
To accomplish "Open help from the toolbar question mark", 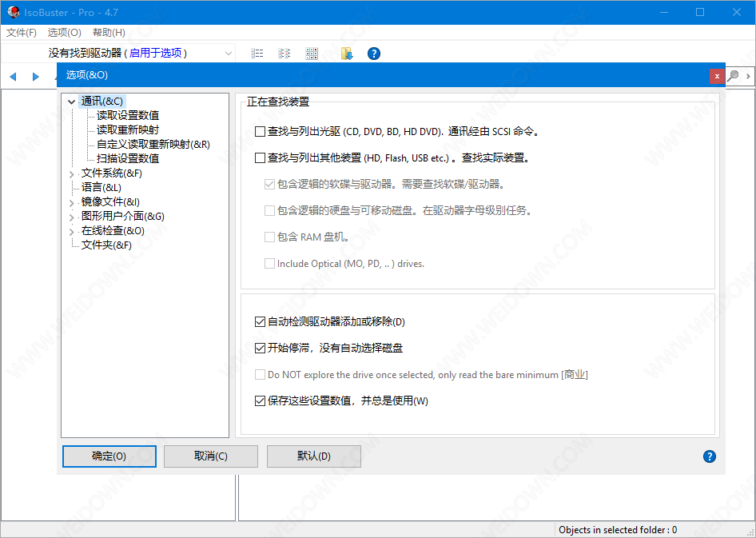I will pyautogui.click(x=373, y=54).
